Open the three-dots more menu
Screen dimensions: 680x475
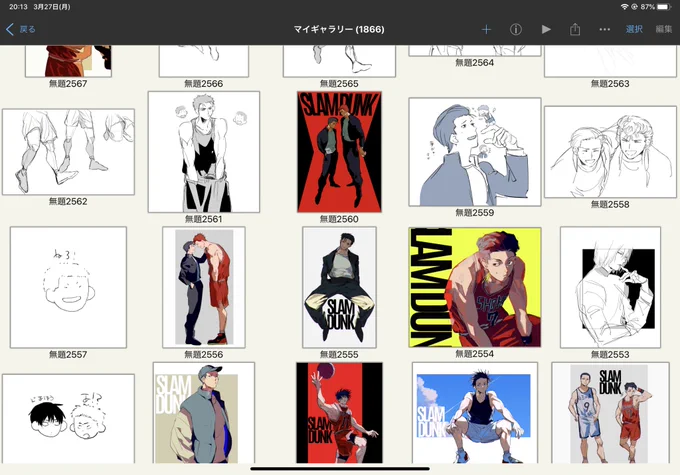click(x=605, y=29)
